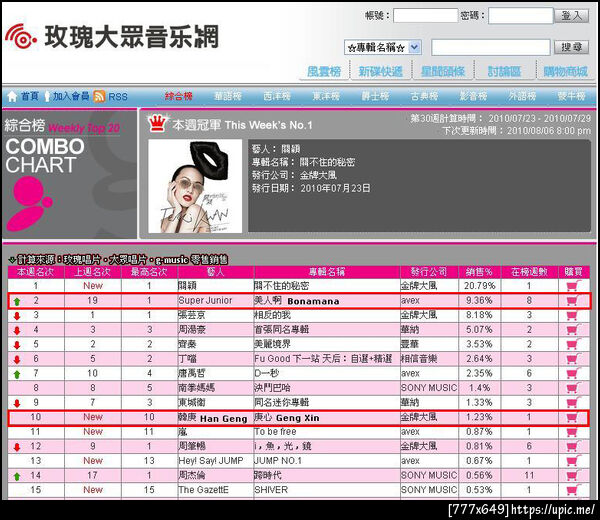Focus the search keyword input field

tap(491, 47)
